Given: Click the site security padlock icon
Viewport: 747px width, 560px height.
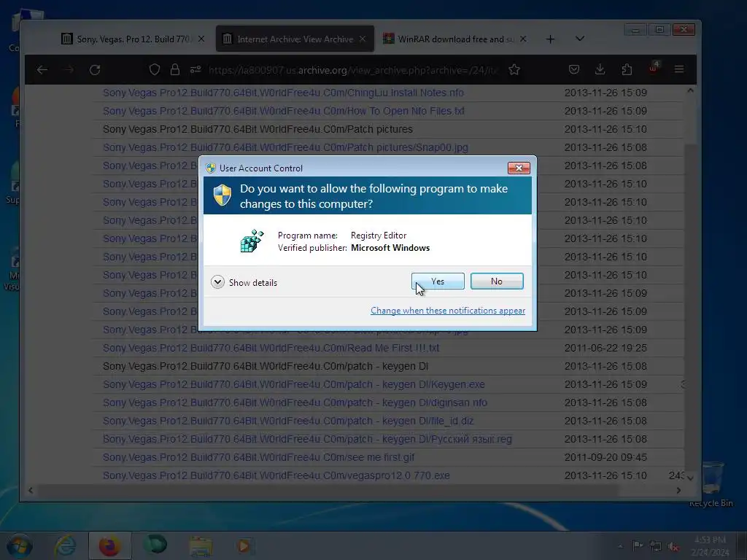Looking at the screenshot, I should click(175, 70).
